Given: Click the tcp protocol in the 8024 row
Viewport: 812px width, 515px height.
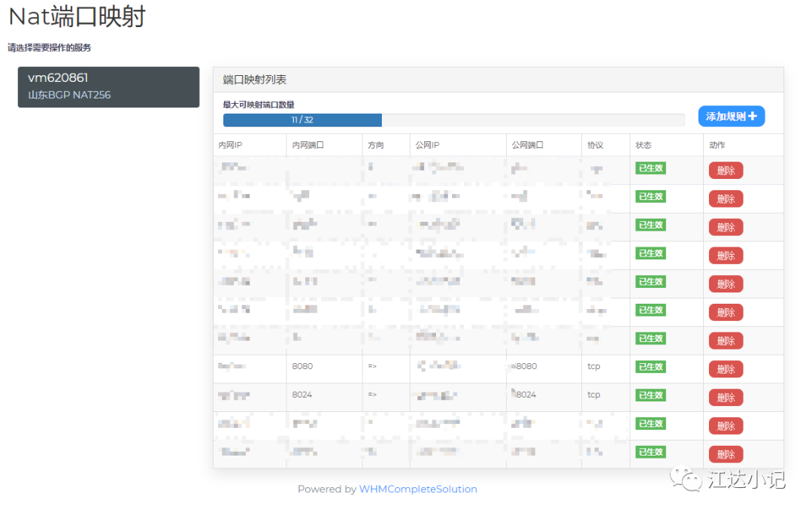Looking at the screenshot, I should click(594, 395).
